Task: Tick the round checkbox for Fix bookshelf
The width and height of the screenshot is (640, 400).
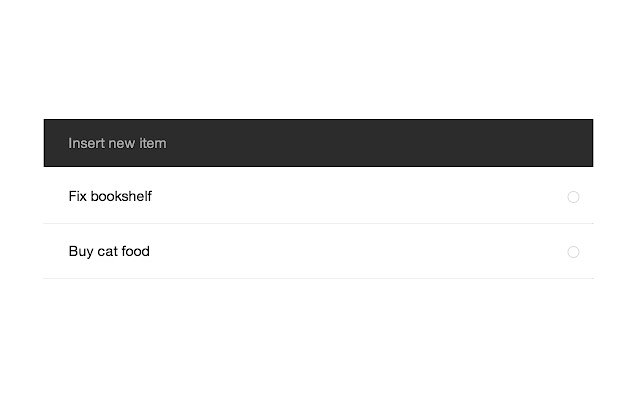Action: pyautogui.click(x=573, y=197)
